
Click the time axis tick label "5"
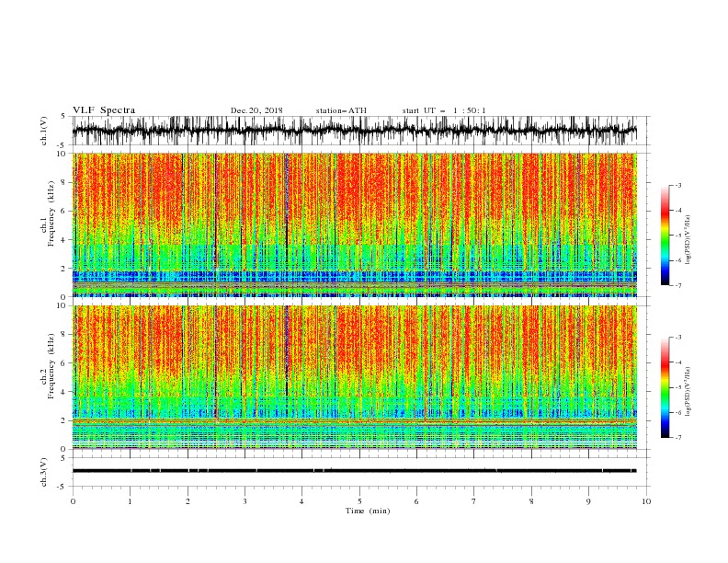click(359, 501)
